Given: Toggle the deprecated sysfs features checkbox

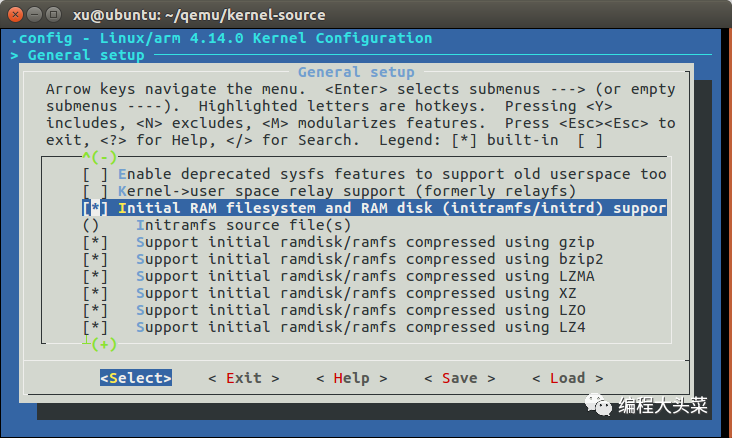Looking at the screenshot, I should [x=95, y=174].
